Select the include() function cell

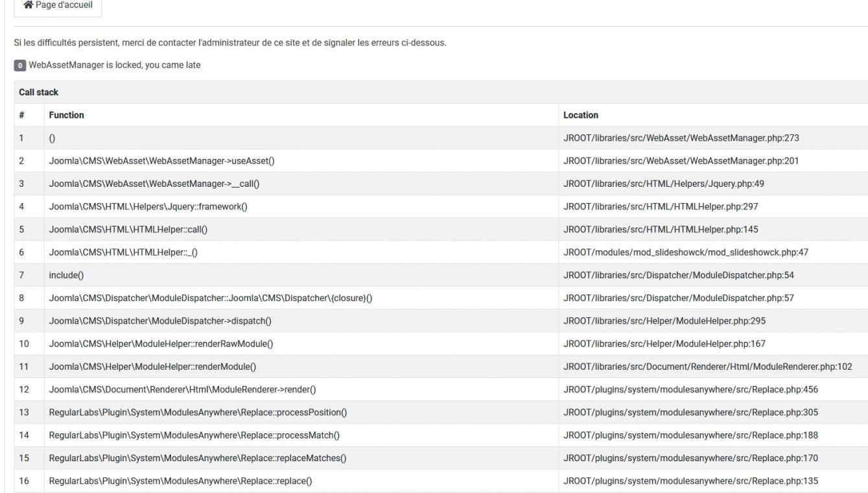tap(300, 275)
